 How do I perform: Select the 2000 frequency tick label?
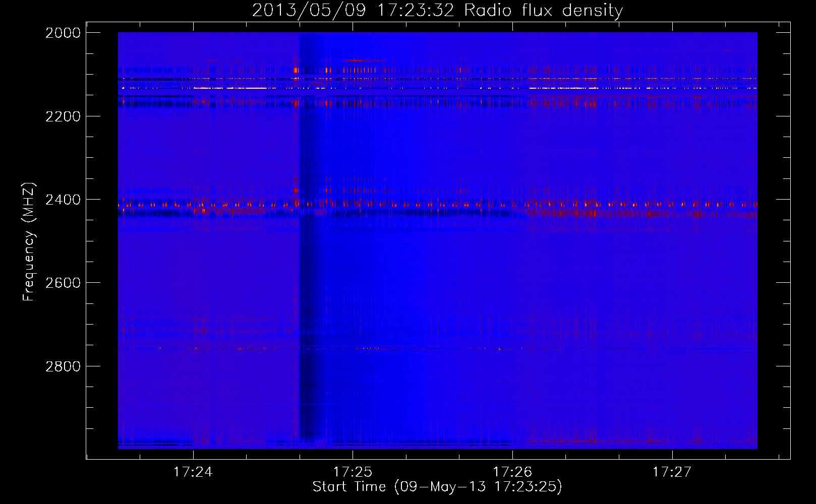(63, 33)
